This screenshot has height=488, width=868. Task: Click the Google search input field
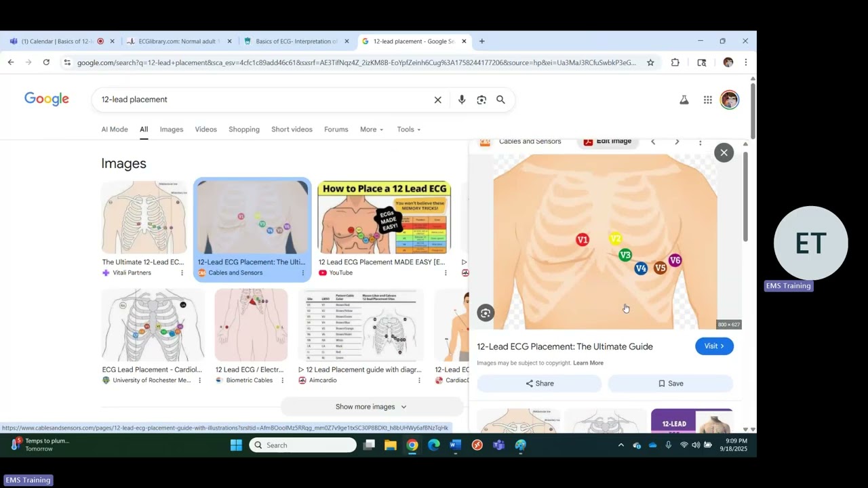(265, 100)
